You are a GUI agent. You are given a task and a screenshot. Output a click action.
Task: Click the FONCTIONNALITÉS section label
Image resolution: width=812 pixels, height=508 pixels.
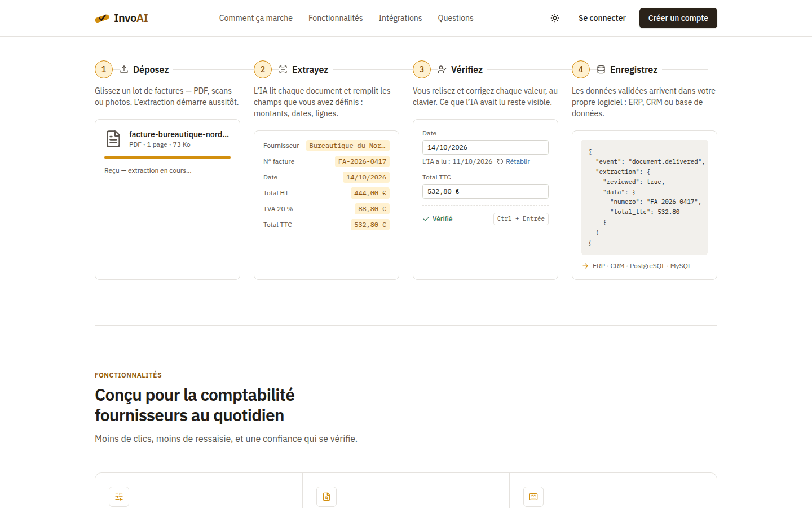pyautogui.click(x=128, y=375)
